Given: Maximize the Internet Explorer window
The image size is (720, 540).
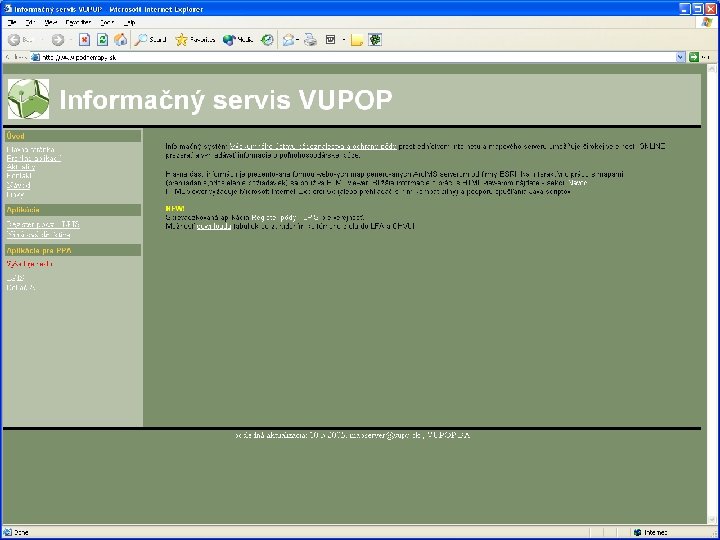Looking at the screenshot, I should pos(698,9).
